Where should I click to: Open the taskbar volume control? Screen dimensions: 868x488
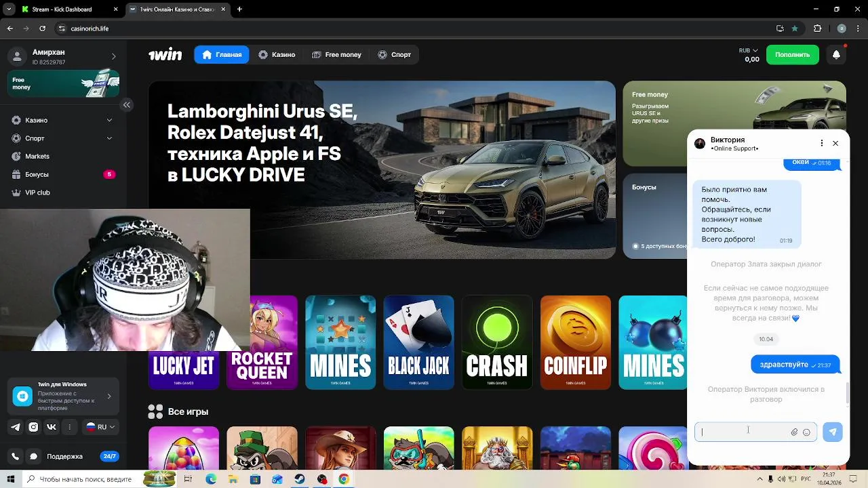pyautogui.click(x=781, y=479)
